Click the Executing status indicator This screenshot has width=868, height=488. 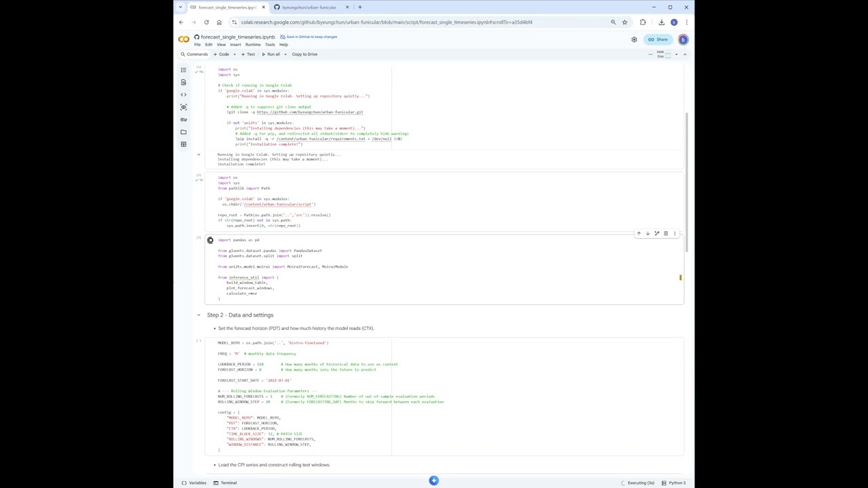[x=637, y=483]
